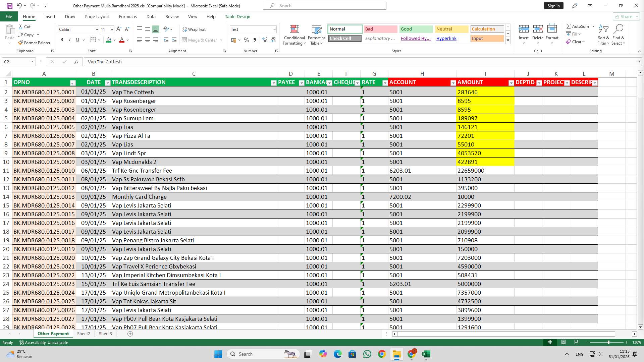Click the Increase Font Size icon
Image resolution: width=644 pixels, height=362 pixels.
[x=119, y=29]
